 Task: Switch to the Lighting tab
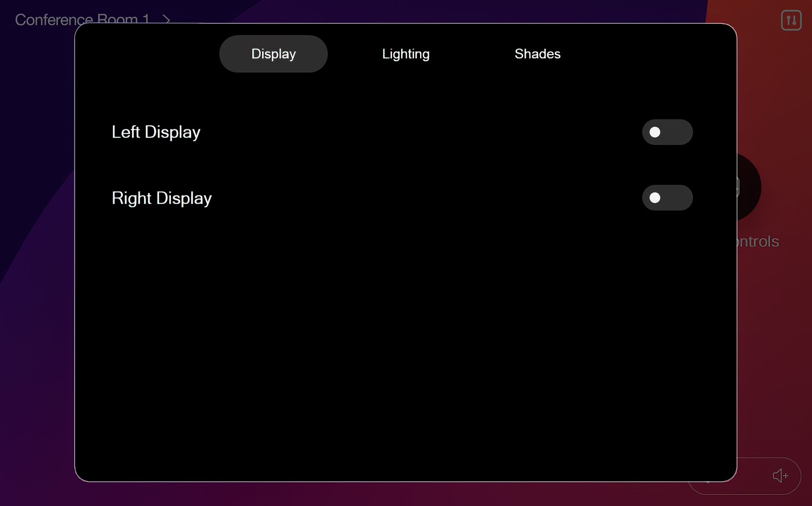pos(405,54)
